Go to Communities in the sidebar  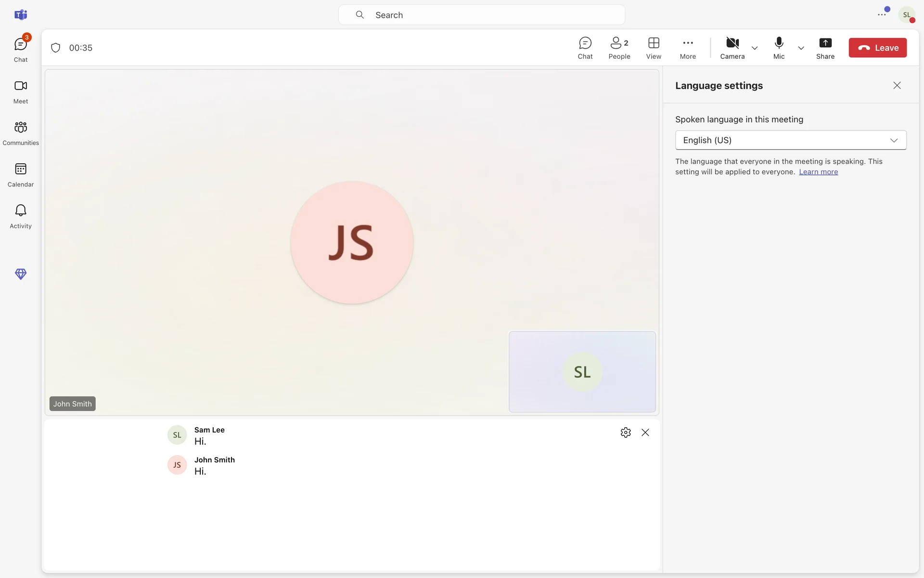coord(21,133)
